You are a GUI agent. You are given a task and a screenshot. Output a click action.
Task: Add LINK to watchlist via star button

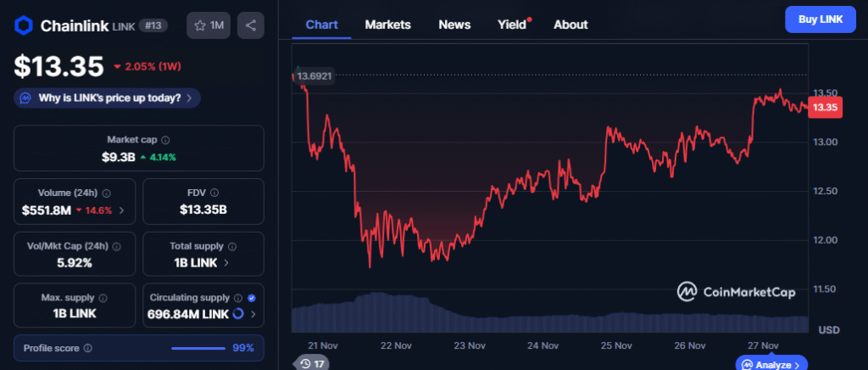[209, 25]
